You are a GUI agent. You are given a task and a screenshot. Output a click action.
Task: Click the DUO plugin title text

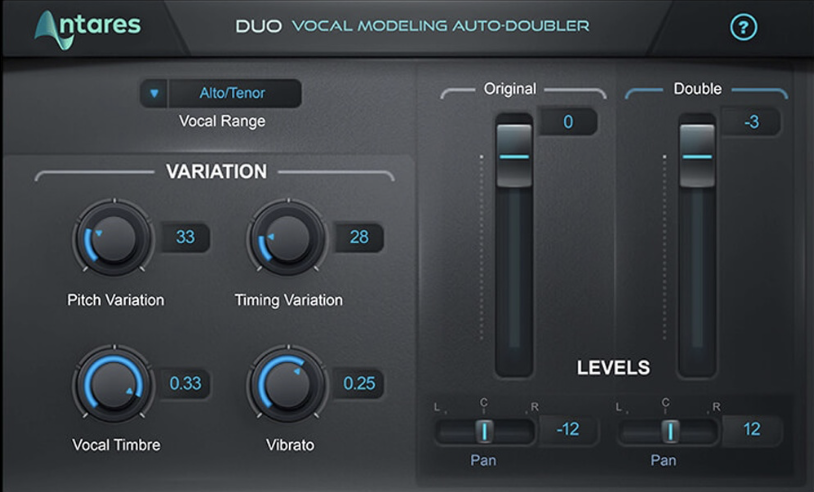(x=259, y=26)
